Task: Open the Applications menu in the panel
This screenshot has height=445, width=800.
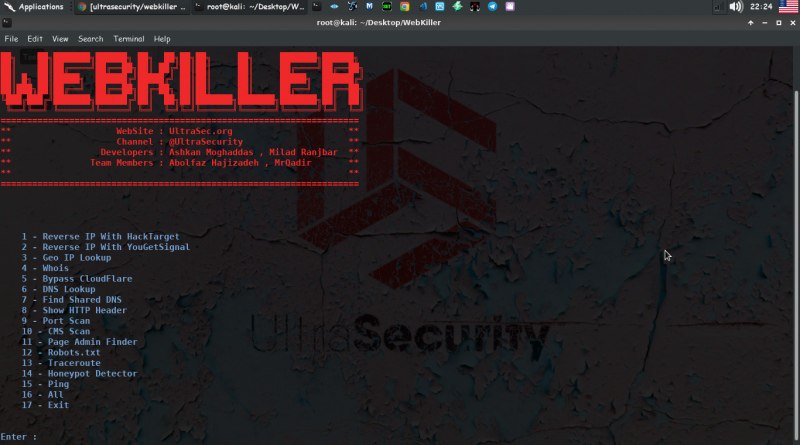Action: click(34, 7)
